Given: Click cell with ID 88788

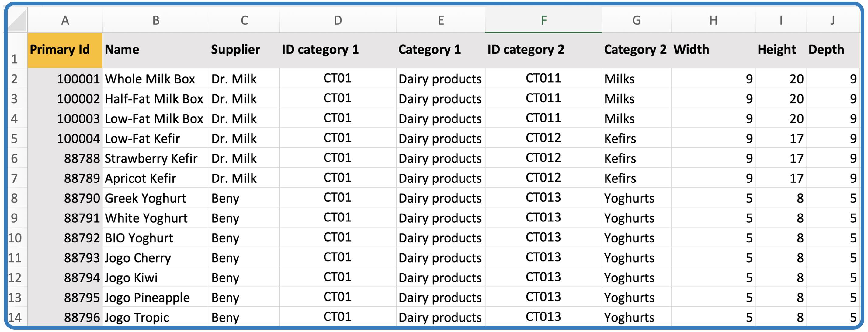Looking at the screenshot, I should tap(65, 158).
